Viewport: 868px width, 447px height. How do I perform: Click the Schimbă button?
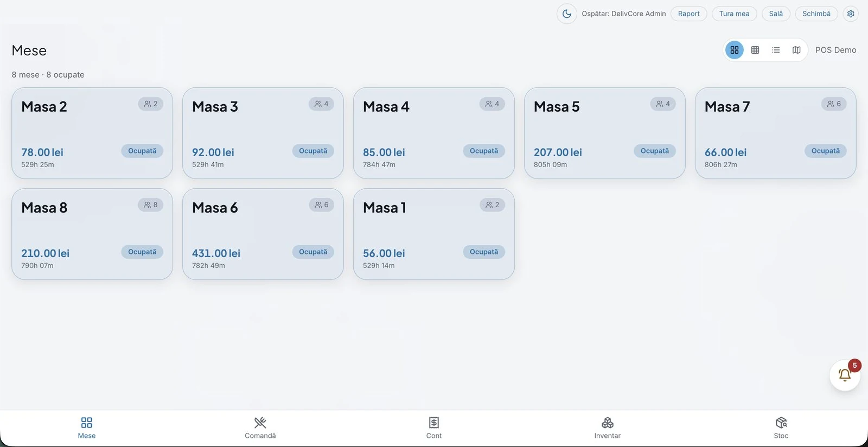pos(816,14)
